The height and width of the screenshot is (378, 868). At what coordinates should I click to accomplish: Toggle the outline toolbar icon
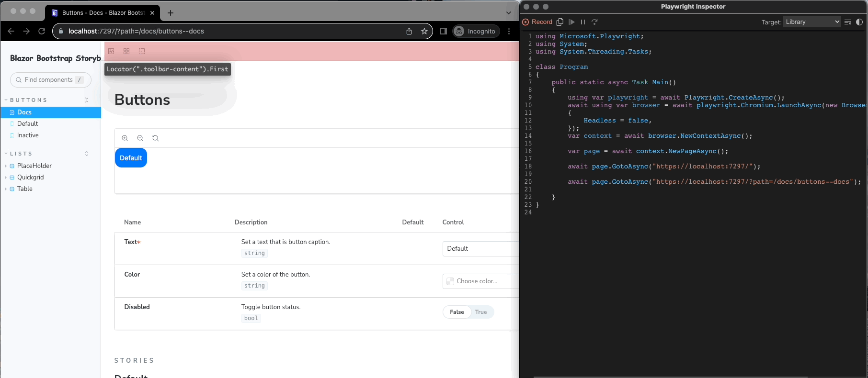142,51
